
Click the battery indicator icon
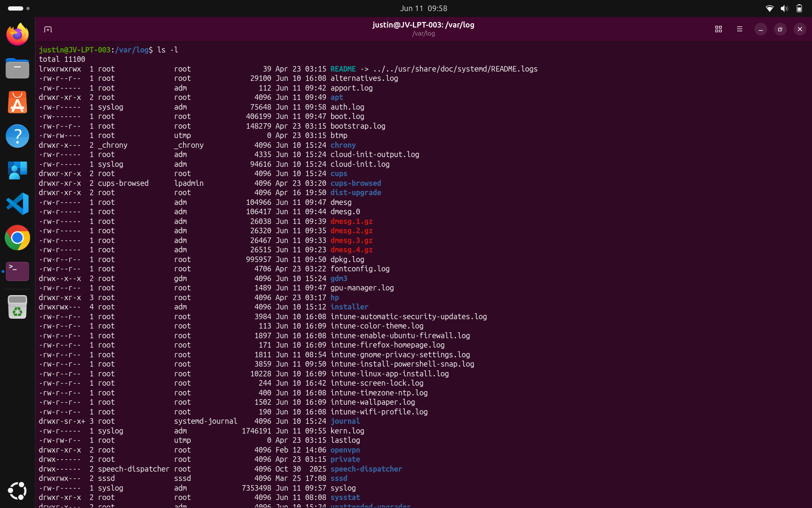click(x=799, y=8)
